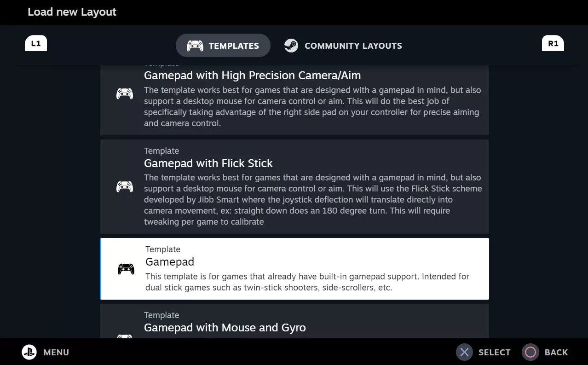Click the Flick Stick template description text

[312, 199]
